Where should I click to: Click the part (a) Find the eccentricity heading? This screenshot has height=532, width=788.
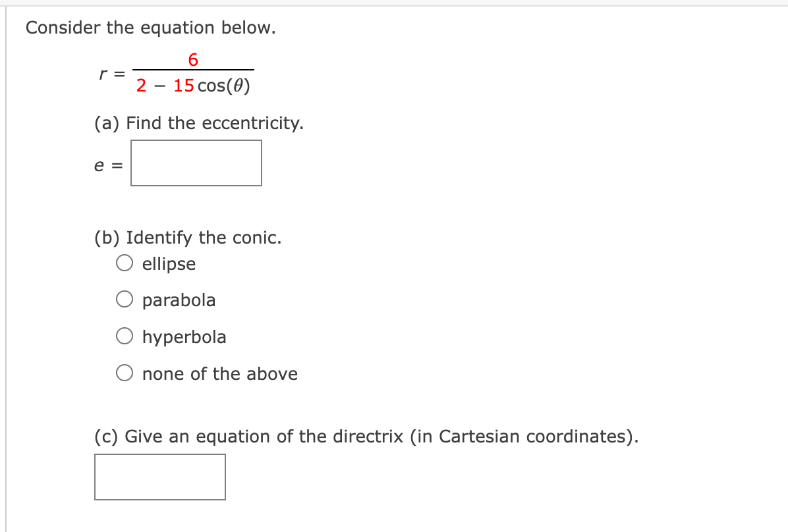(x=198, y=122)
